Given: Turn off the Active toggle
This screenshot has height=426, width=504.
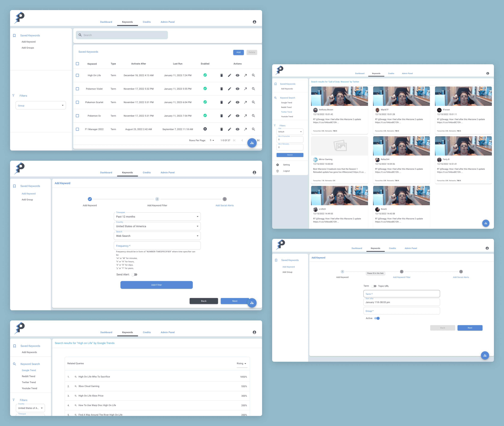Looking at the screenshot, I should point(377,318).
